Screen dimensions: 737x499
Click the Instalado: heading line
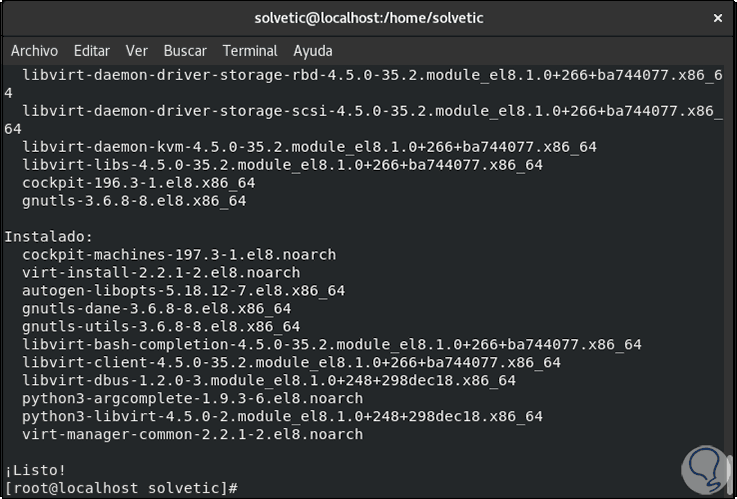click(48, 236)
